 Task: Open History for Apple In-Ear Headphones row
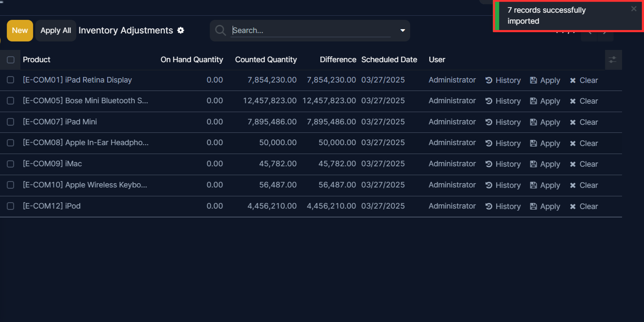[x=503, y=143]
